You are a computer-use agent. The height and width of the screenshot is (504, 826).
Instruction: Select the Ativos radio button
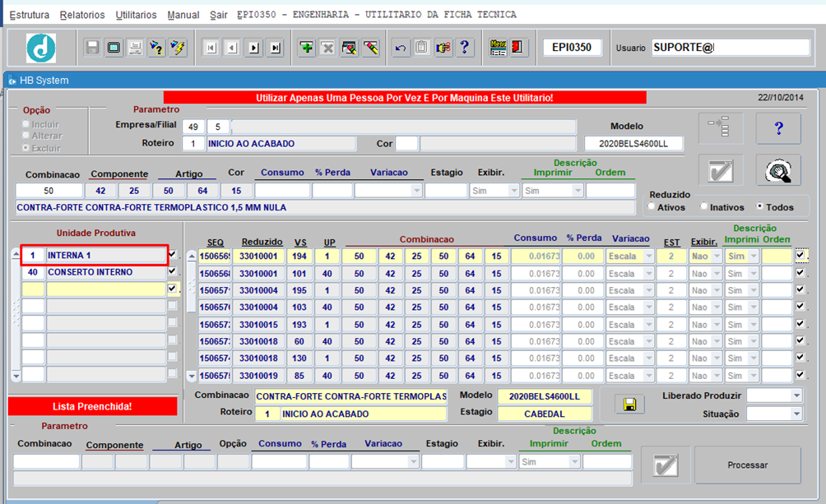click(x=652, y=206)
